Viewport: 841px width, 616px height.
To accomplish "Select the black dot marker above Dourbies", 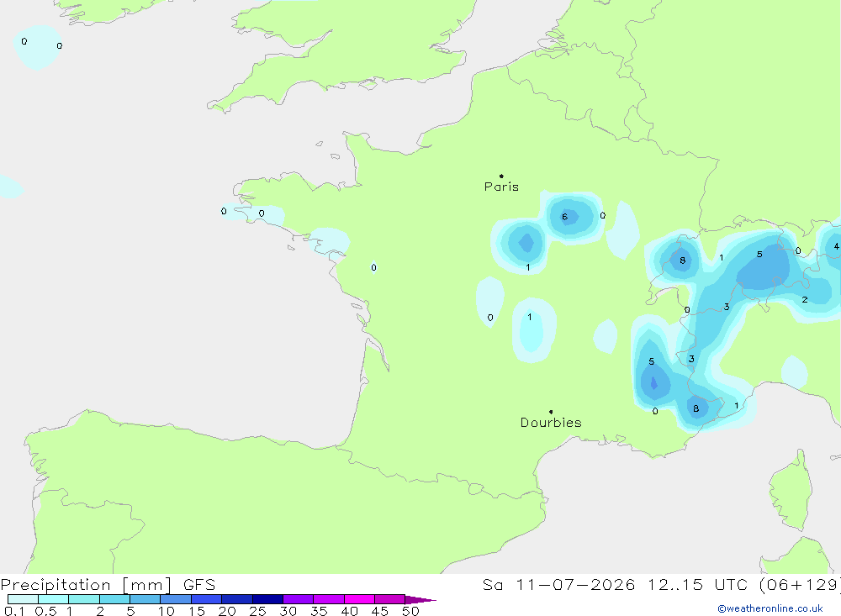I will click(551, 412).
